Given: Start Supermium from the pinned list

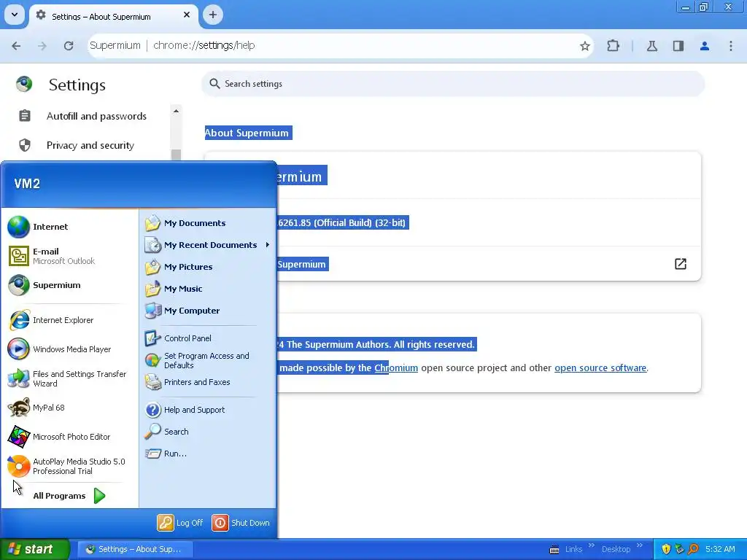Looking at the screenshot, I should pyautogui.click(x=44, y=285).
